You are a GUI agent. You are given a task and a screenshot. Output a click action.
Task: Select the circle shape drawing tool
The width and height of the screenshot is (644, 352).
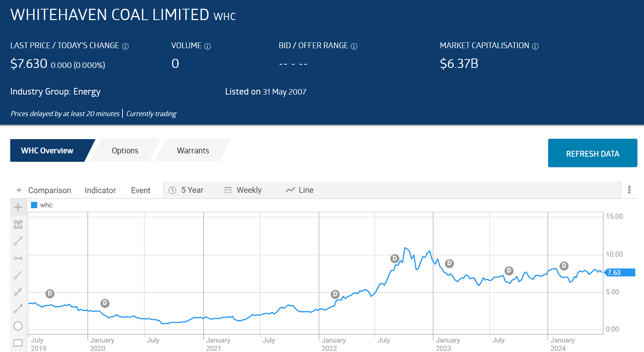(x=18, y=326)
